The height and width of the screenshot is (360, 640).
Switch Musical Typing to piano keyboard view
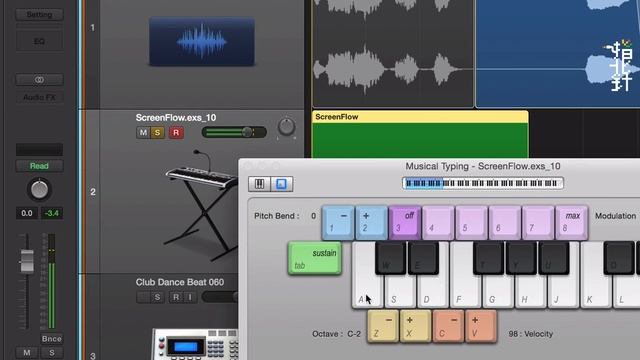(260, 184)
